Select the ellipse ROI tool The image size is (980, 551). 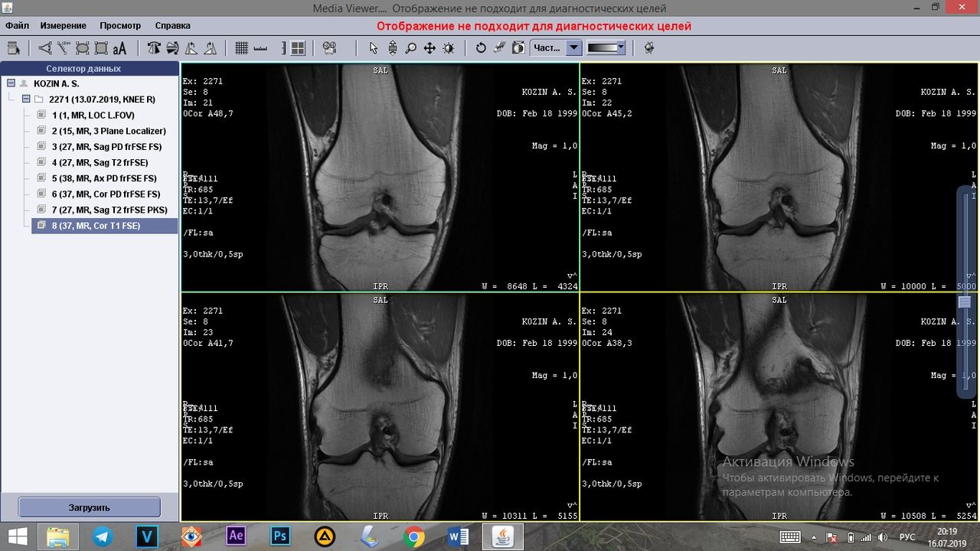pos(82,48)
